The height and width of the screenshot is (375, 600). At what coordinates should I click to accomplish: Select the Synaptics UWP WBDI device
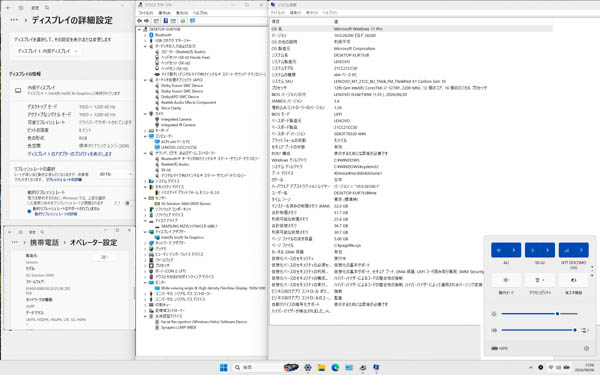[178, 328]
